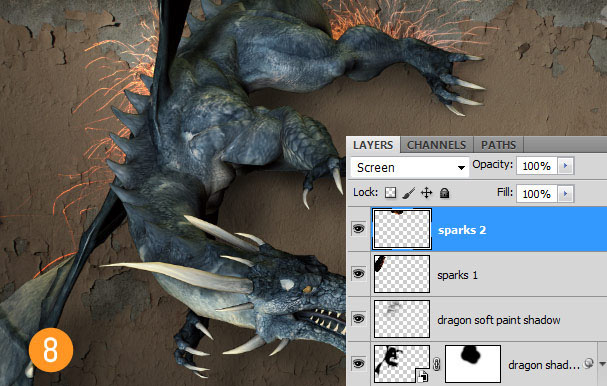The width and height of the screenshot is (607, 386).
Task: Click the layer effects icon on dragon shad layer
Action: (589, 364)
